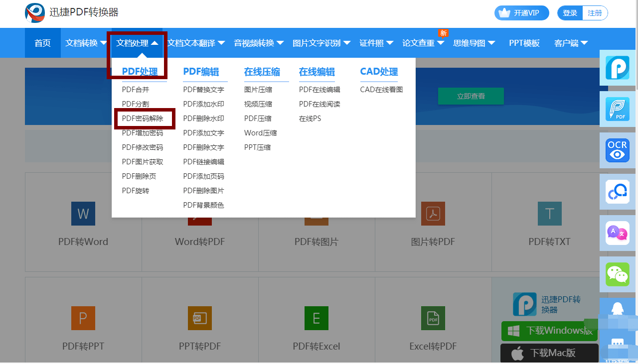Click the 下载Windows版 download button

click(x=549, y=331)
